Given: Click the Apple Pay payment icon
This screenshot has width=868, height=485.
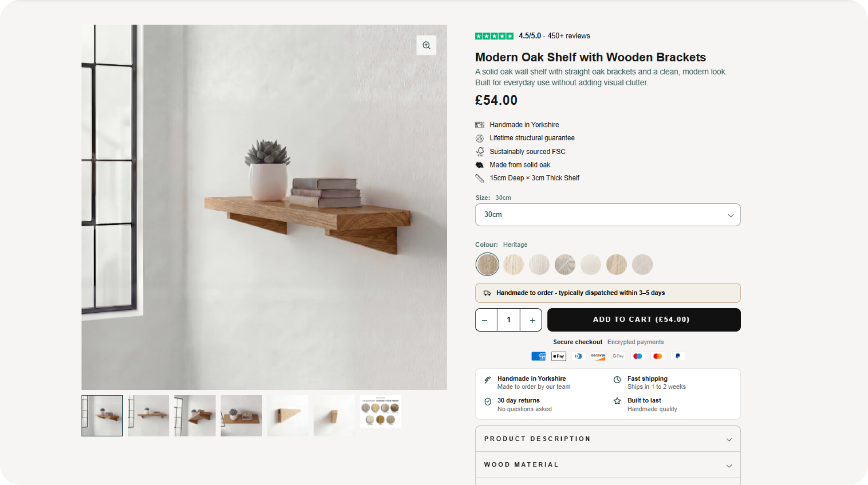Looking at the screenshot, I should tap(558, 356).
